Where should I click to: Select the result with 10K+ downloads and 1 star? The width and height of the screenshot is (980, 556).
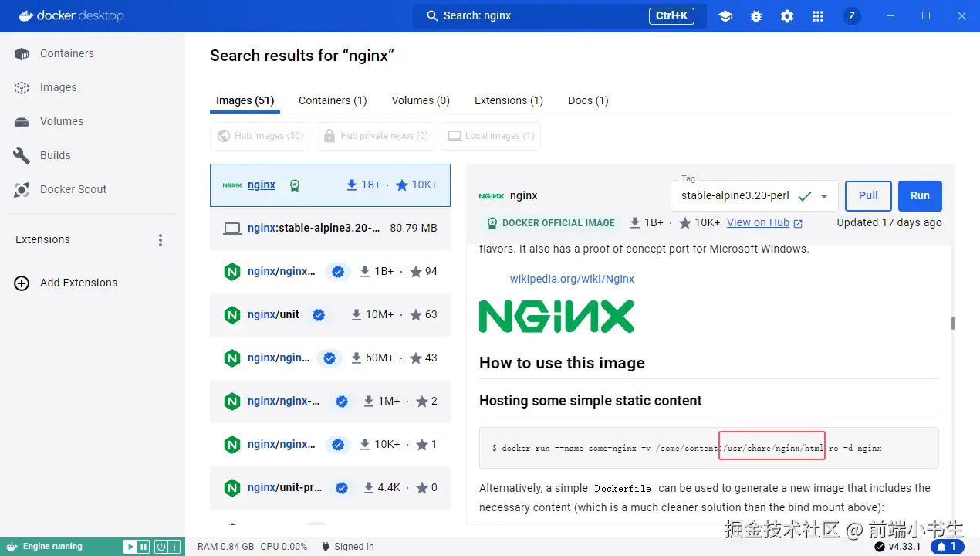point(330,445)
